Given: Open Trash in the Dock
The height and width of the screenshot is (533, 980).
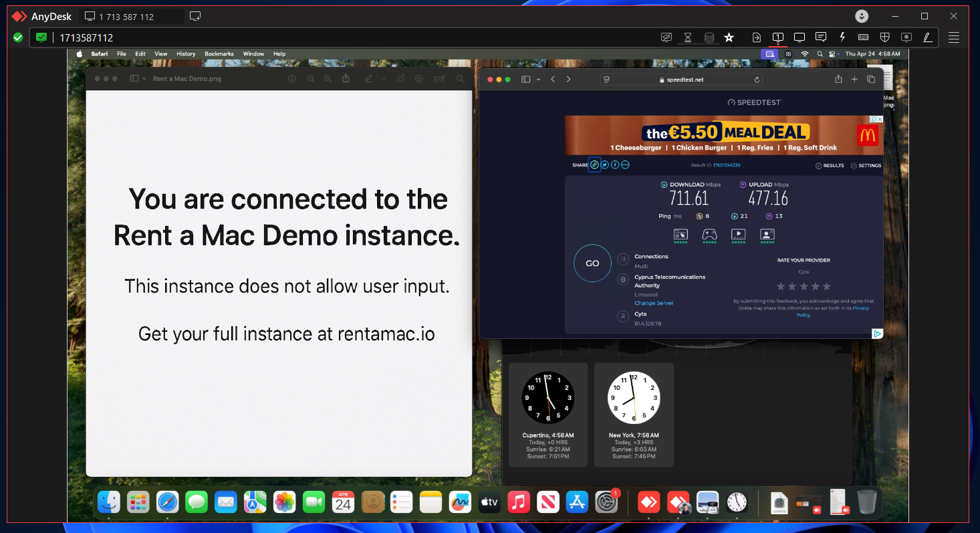Looking at the screenshot, I should coord(866,502).
